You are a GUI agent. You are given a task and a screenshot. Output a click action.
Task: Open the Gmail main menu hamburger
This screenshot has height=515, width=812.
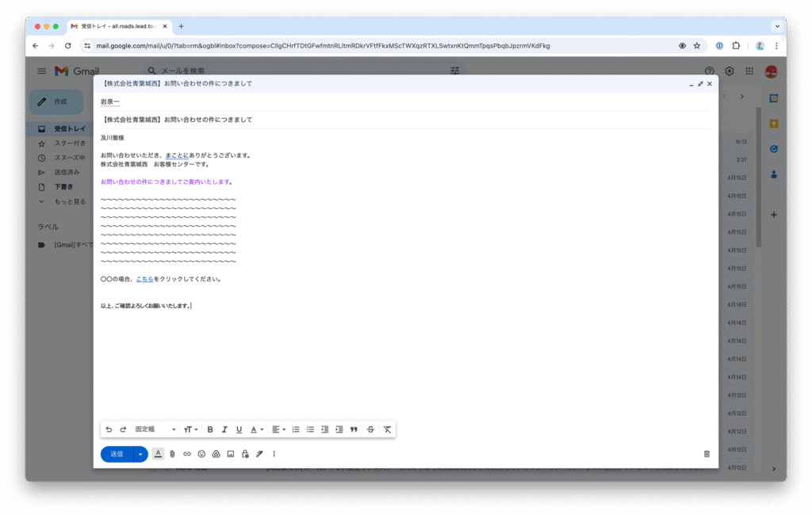point(41,71)
